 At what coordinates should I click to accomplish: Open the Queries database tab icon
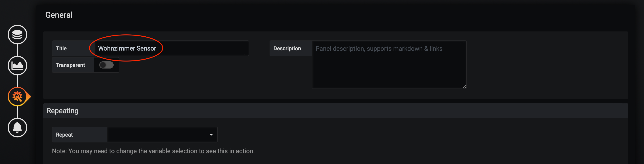pyautogui.click(x=17, y=35)
